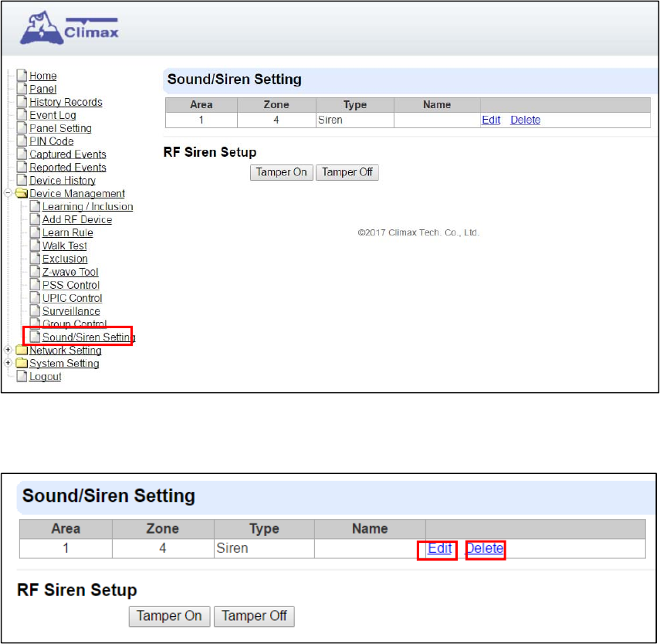Click the Captured Events page icon
This screenshot has height=644, width=660.
click(x=22, y=154)
